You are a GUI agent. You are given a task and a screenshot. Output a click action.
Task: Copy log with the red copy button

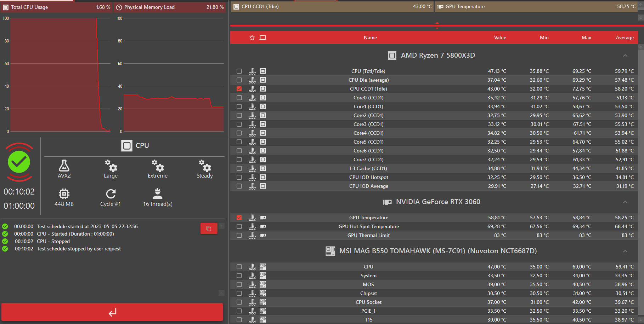coord(209,228)
